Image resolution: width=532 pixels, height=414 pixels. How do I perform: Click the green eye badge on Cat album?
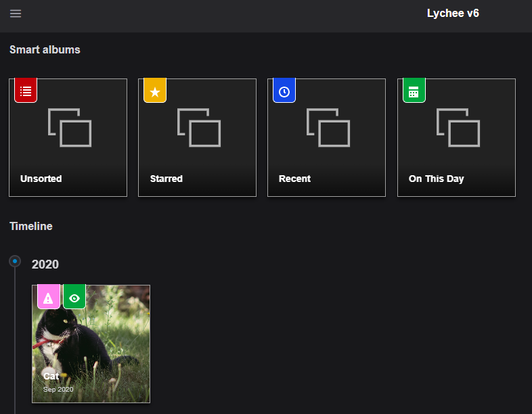pos(74,298)
